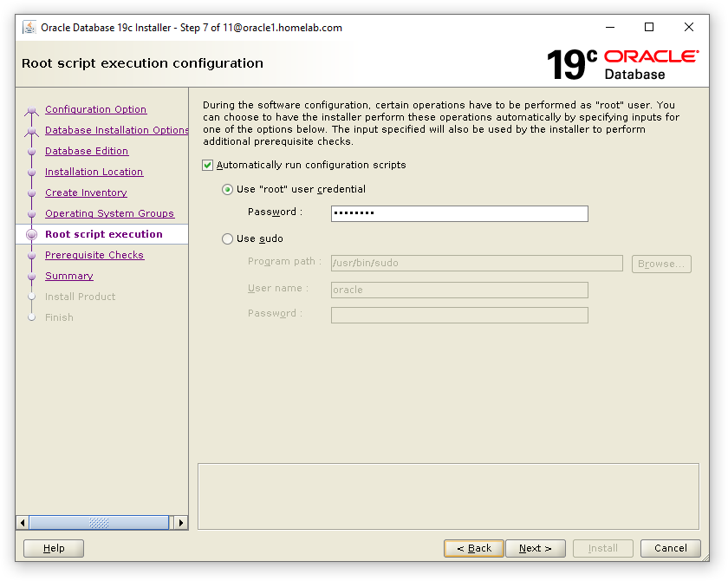Viewport: 728px width, 581px height.
Task: Open the Database Edition step
Action: coord(87,151)
